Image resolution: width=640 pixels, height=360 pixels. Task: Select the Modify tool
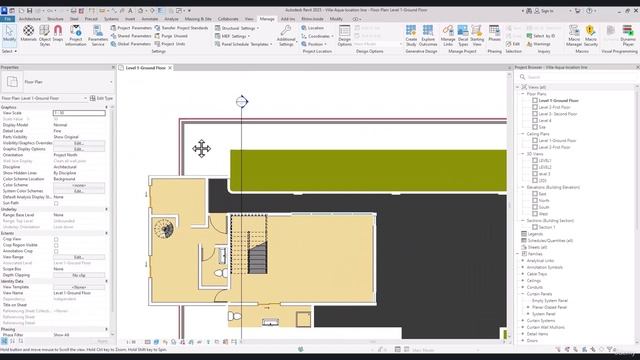(x=9, y=34)
